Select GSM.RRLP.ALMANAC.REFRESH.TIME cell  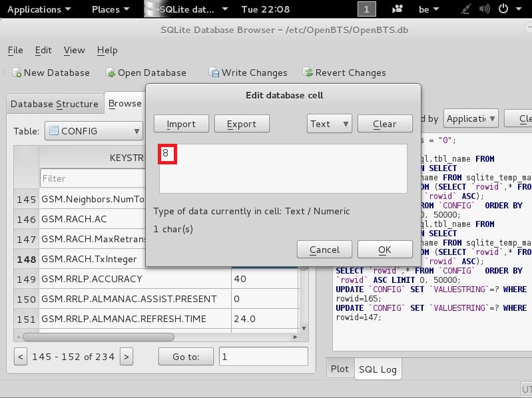135,319
